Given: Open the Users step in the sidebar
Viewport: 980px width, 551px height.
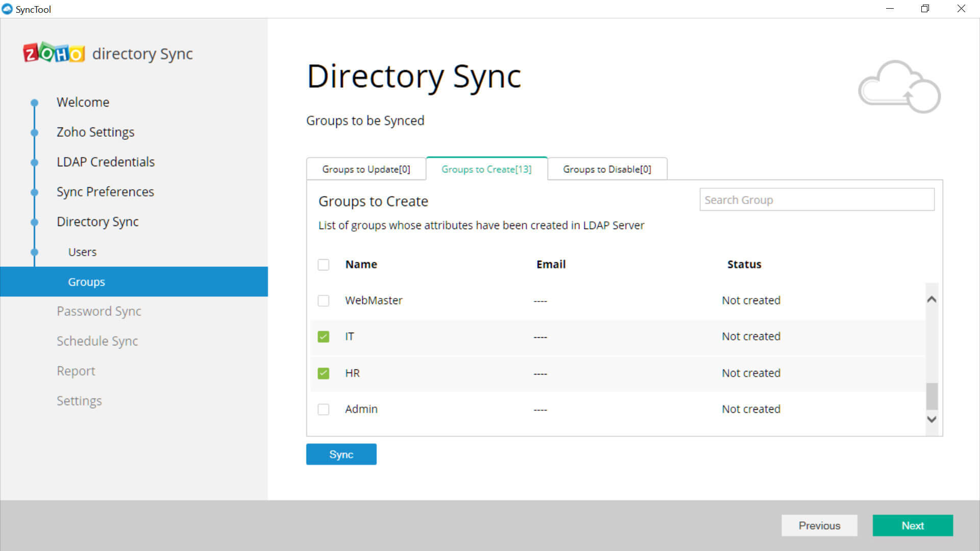Looking at the screenshot, I should point(82,252).
